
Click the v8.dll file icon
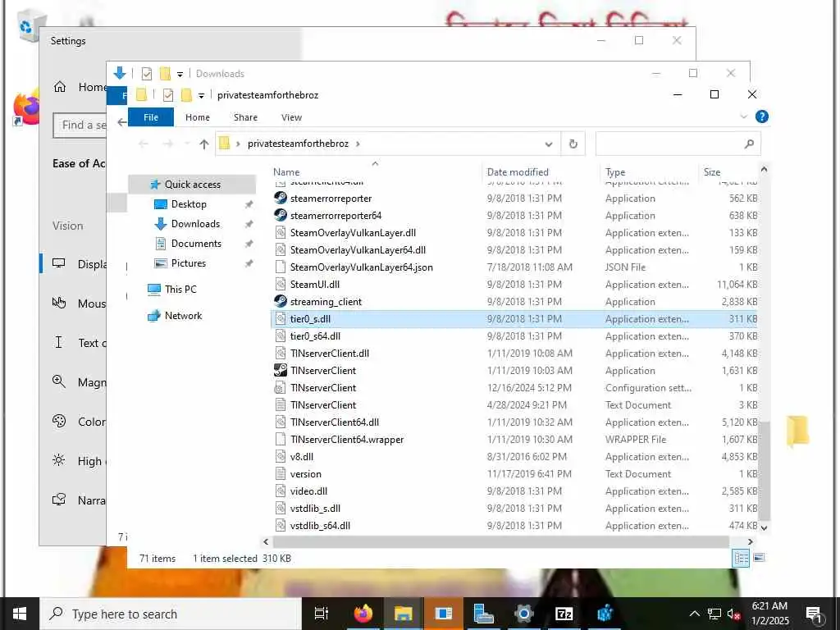[281, 456]
